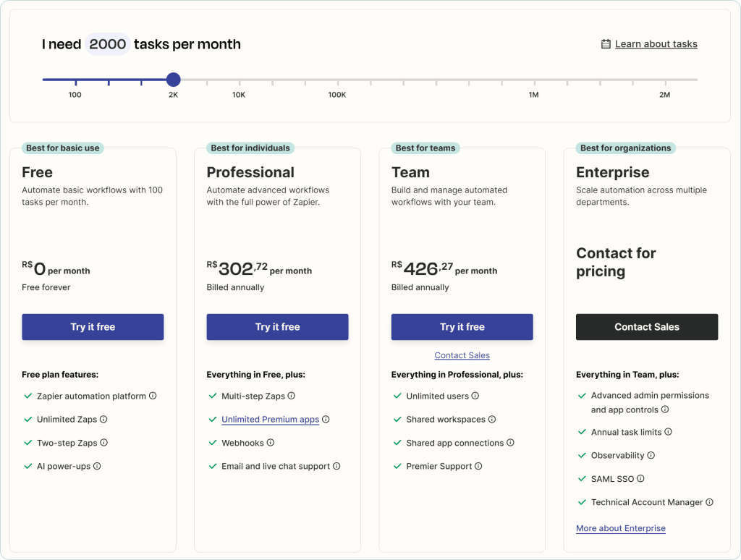Image resolution: width=741 pixels, height=560 pixels.
Task: Open the More about Enterprise link
Action: click(x=620, y=528)
